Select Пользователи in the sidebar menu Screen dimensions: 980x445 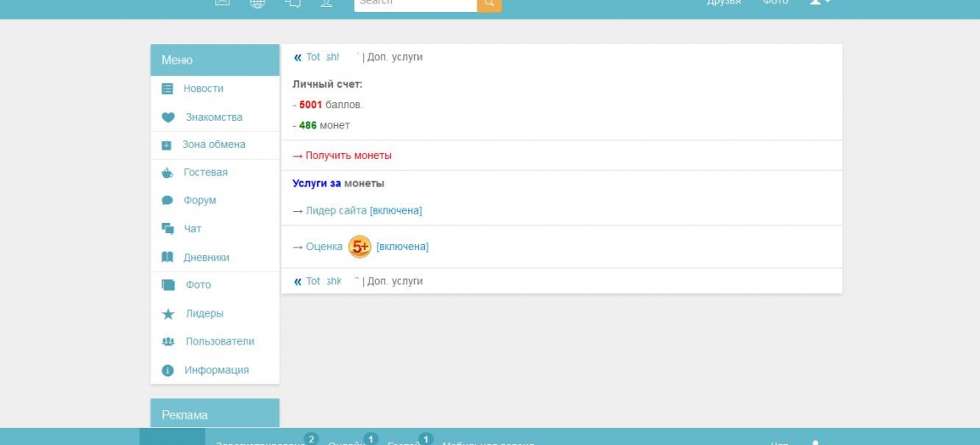[219, 341]
